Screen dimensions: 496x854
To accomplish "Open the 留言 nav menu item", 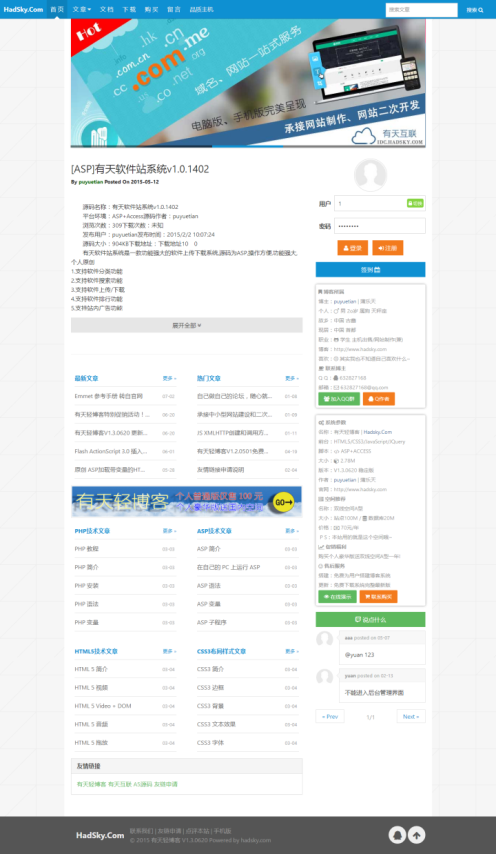I will [174, 9].
